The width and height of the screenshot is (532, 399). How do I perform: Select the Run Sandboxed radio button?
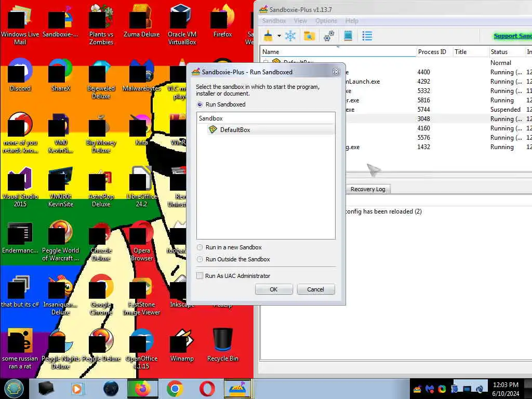(200, 104)
